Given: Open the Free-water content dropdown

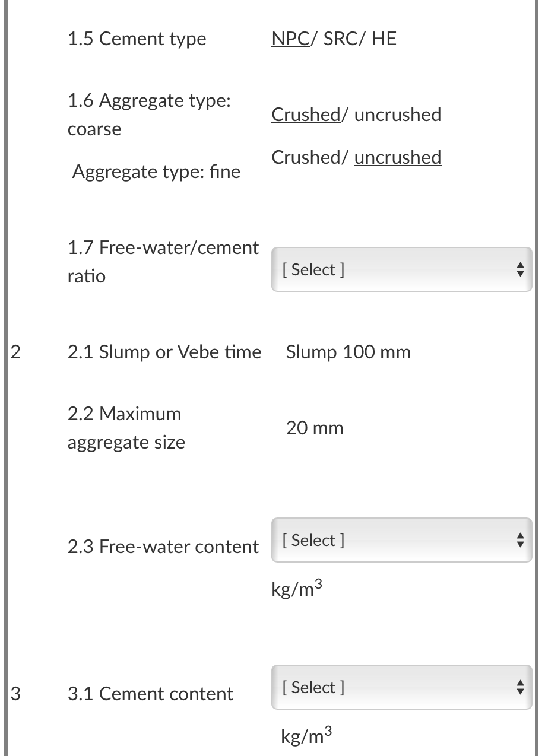Looking at the screenshot, I should [402, 540].
